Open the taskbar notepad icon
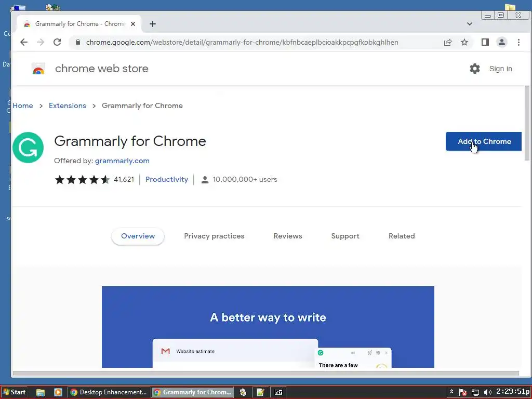This screenshot has height=399, width=532. coord(260,393)
